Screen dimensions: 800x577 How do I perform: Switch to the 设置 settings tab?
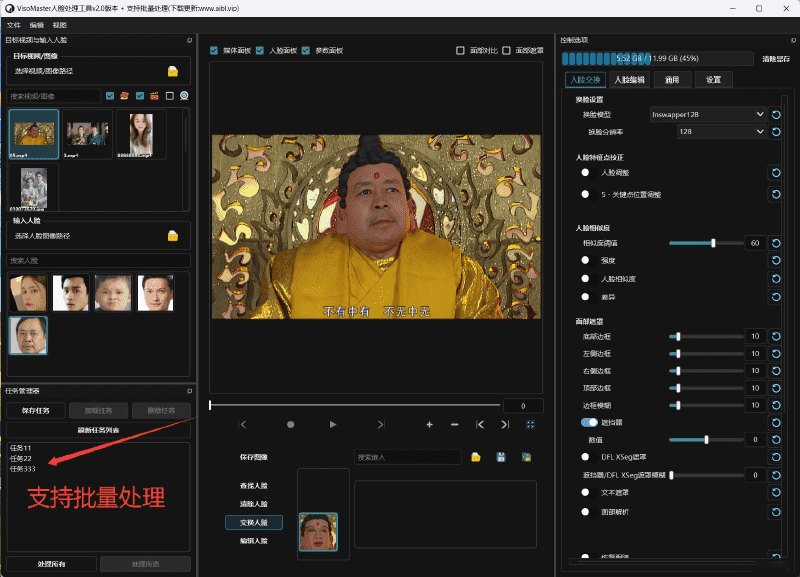[x=713, y=80]
